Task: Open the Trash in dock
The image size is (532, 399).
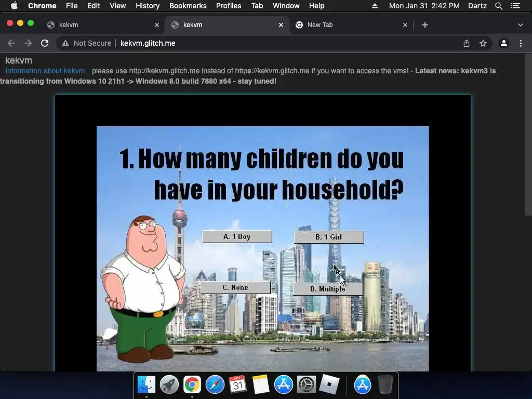Action: coord(385,385)
